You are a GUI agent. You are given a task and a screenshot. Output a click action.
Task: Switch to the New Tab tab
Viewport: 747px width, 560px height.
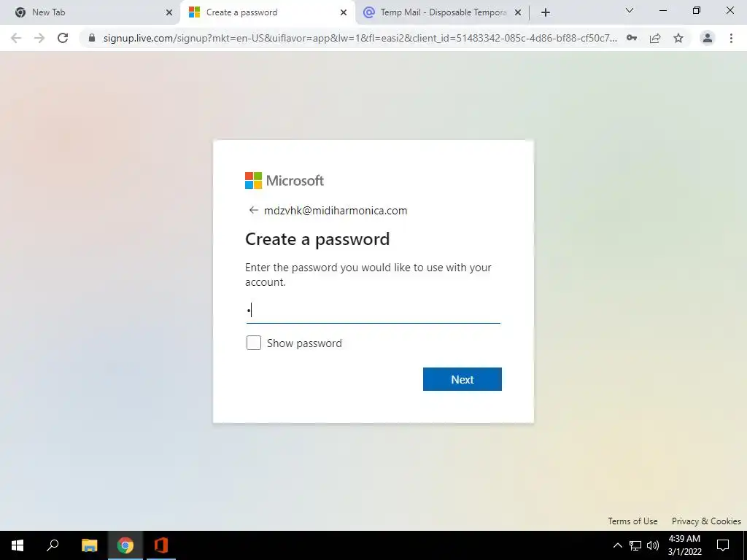(90, 12)
